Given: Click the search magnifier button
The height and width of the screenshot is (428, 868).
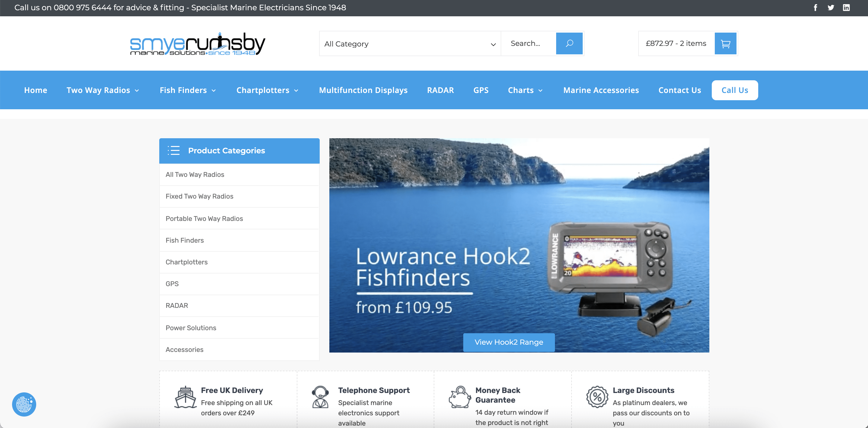Looking at the screenshot, I should click(x=569, y=43).
